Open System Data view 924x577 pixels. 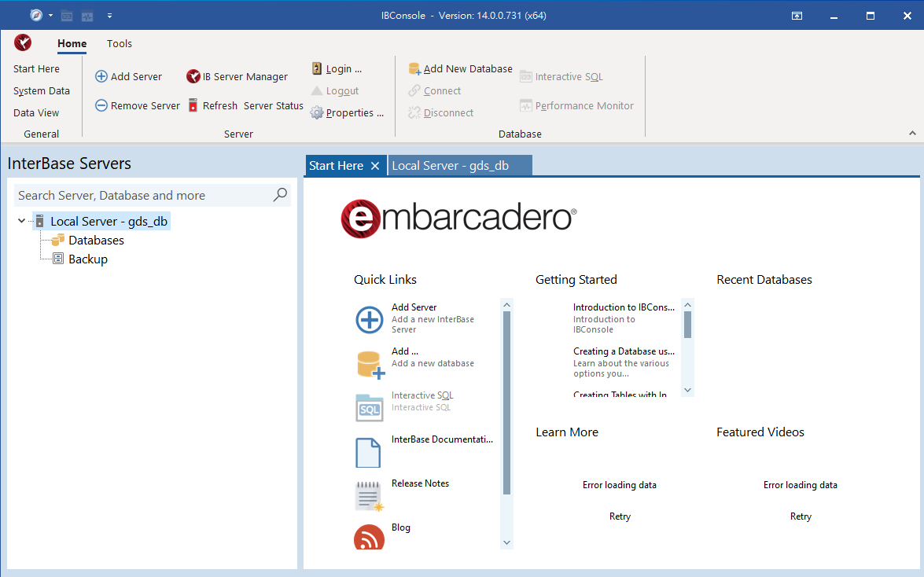[x=42, y=90]
